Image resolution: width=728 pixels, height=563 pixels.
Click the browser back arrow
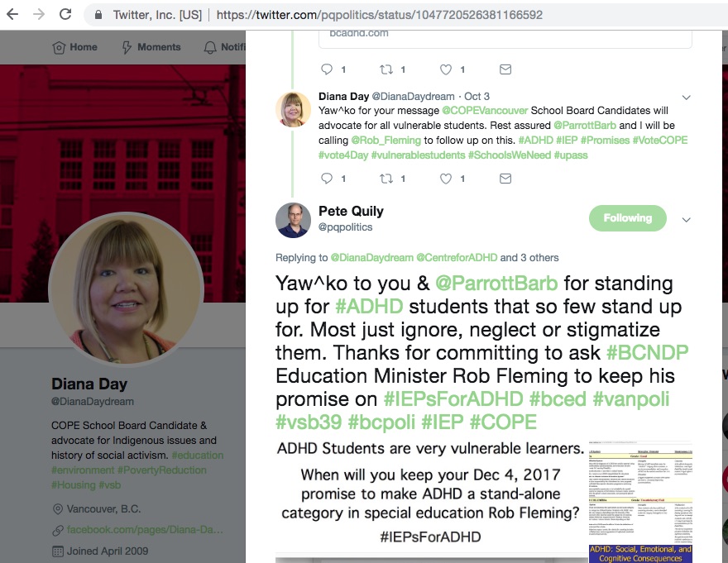pos(12,14)
